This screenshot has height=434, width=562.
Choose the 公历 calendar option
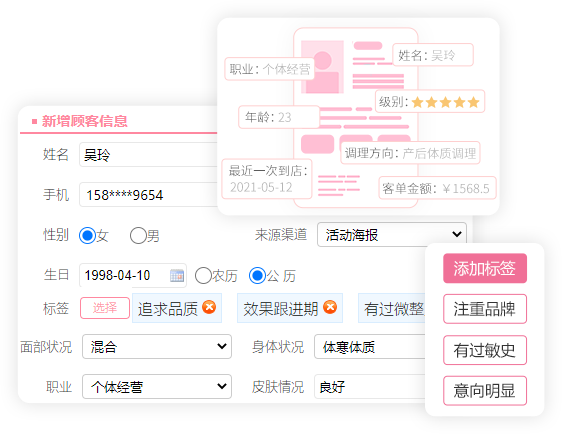click(257, 276)
